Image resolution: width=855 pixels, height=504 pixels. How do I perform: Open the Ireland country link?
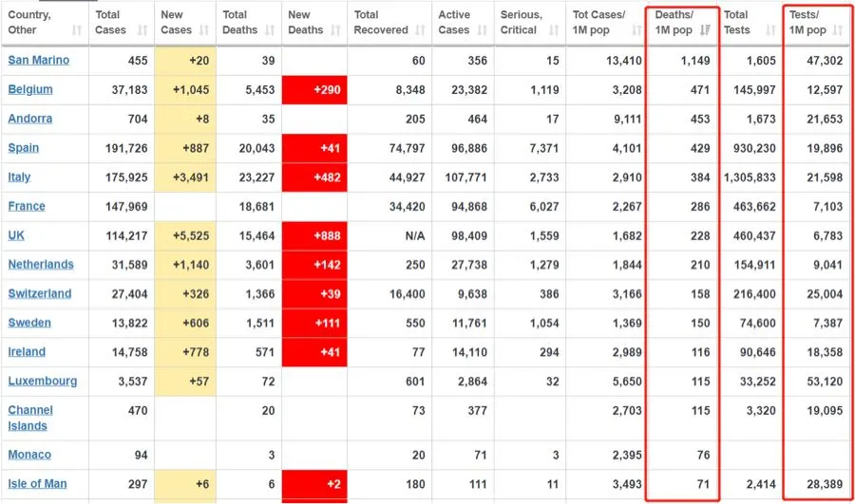click(x=27, y=352)
